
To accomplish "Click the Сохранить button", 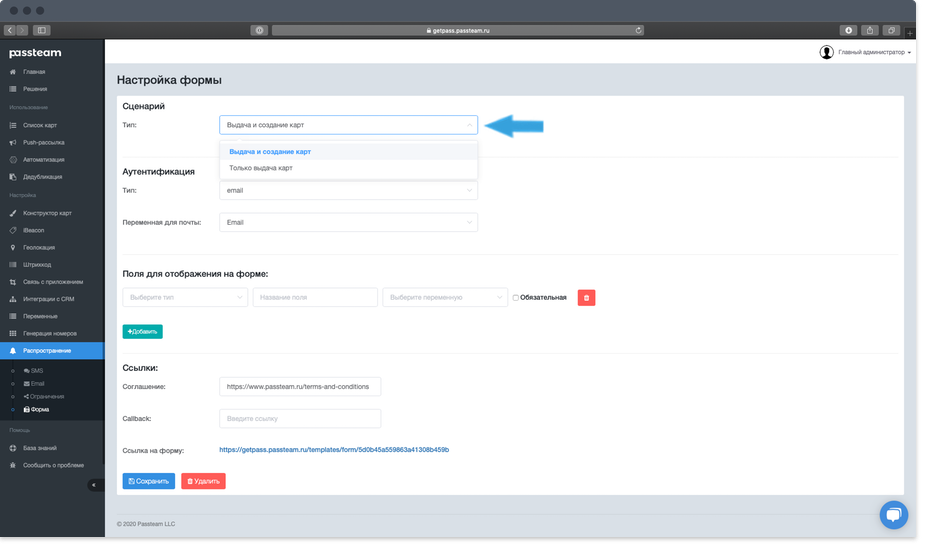I will (x=149, y=481).
